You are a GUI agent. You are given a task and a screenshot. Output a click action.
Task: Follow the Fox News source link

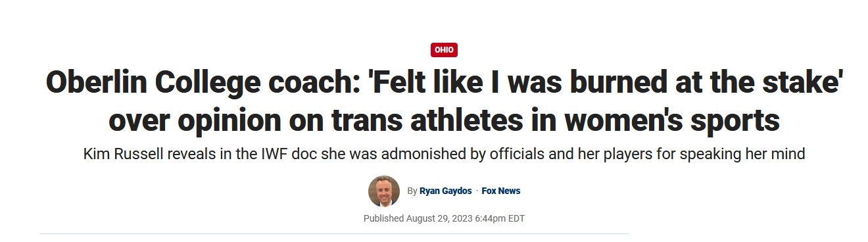click(x=501, y=191)
